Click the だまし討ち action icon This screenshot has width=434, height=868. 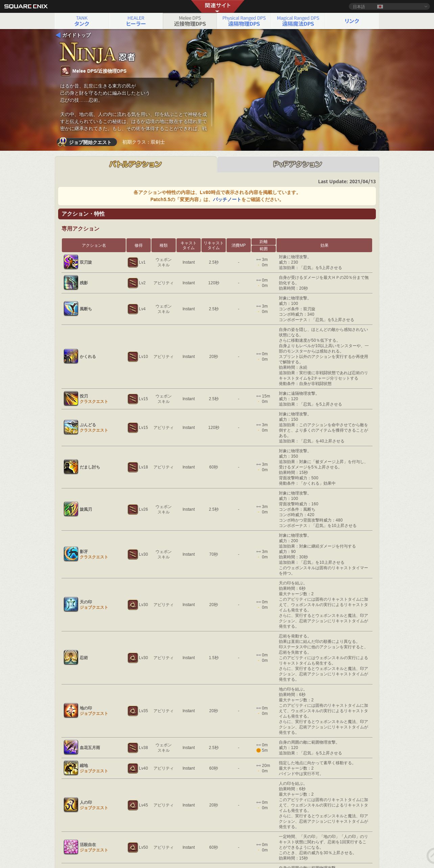click(x=71, y=467)
